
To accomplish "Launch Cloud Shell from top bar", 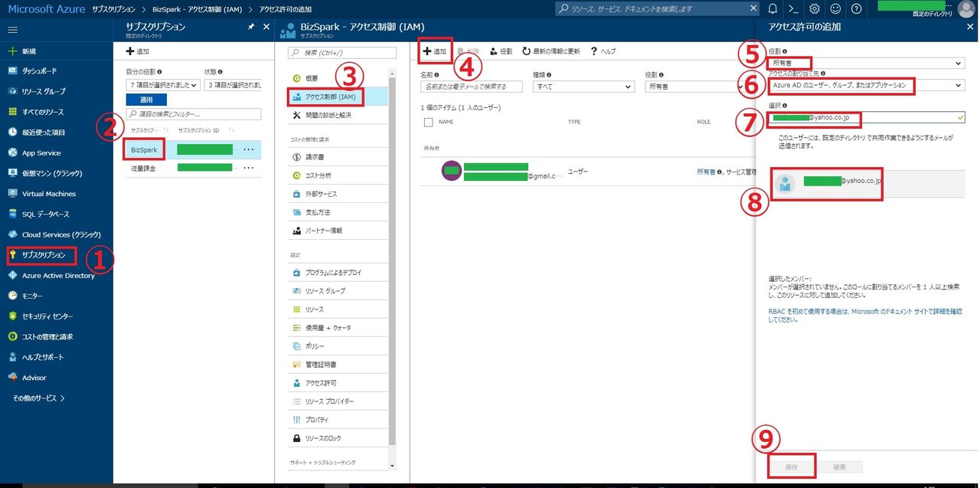I will 794,8.
